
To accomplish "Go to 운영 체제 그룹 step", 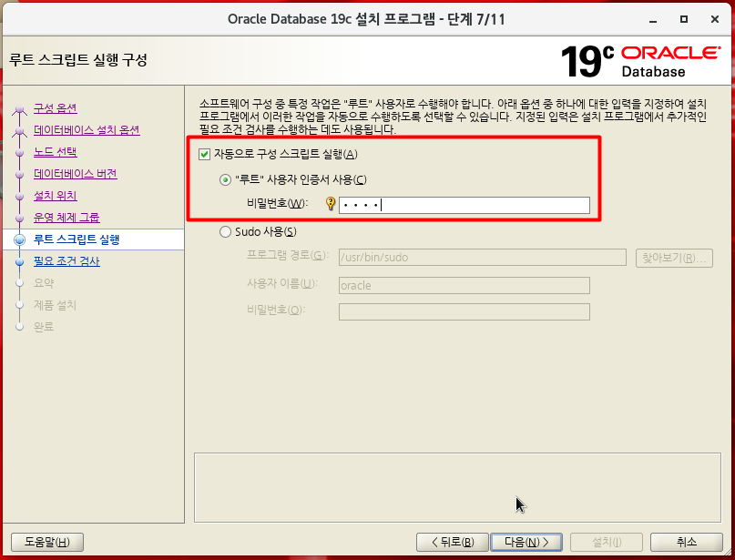I will pos(66,218).
